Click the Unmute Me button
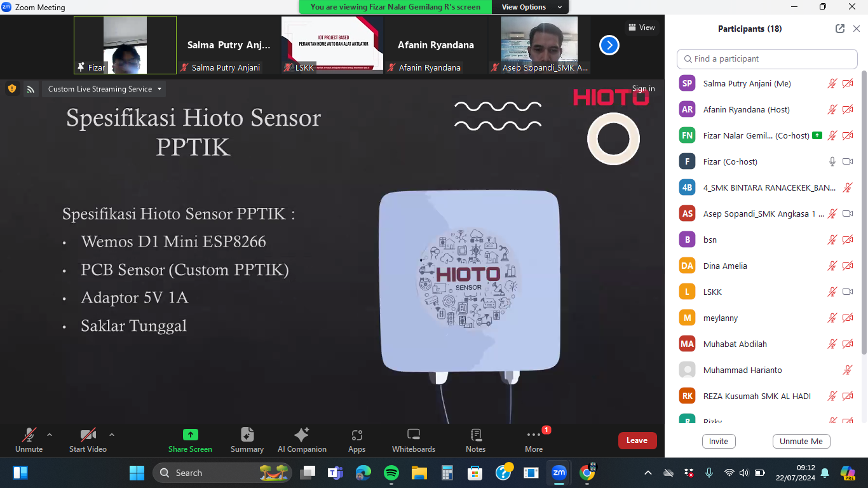 [x=801, y=442]
